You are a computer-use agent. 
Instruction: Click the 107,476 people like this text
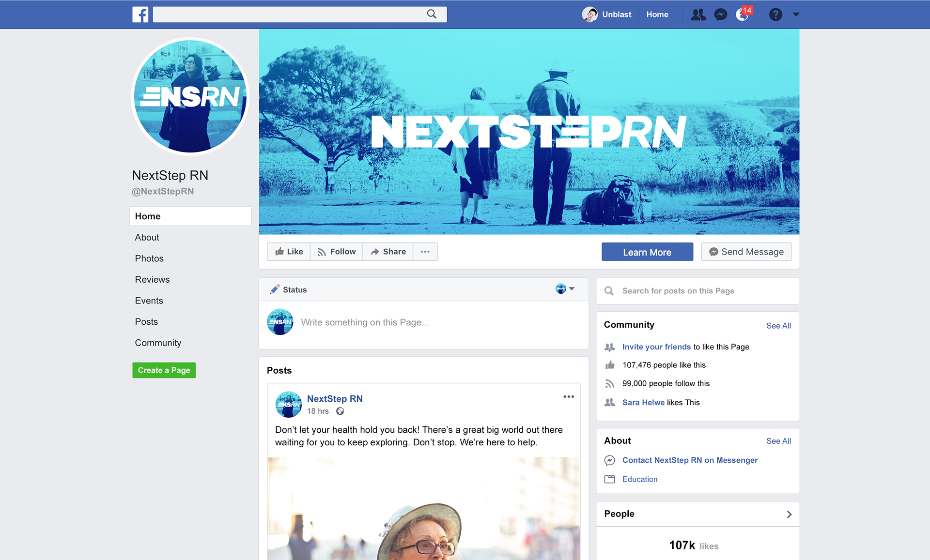(x=664, y=365)
